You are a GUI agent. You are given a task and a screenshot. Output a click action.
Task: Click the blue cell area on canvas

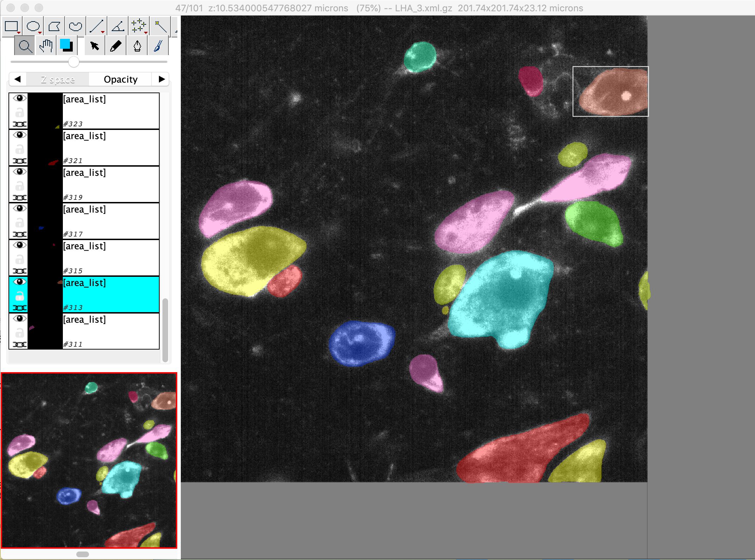point(361,343)
